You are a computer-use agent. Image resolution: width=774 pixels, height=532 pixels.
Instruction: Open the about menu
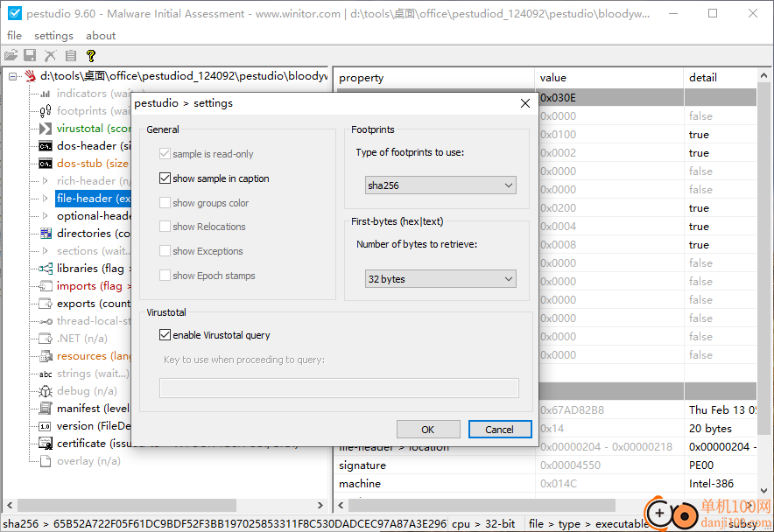(x=101, y=36)
